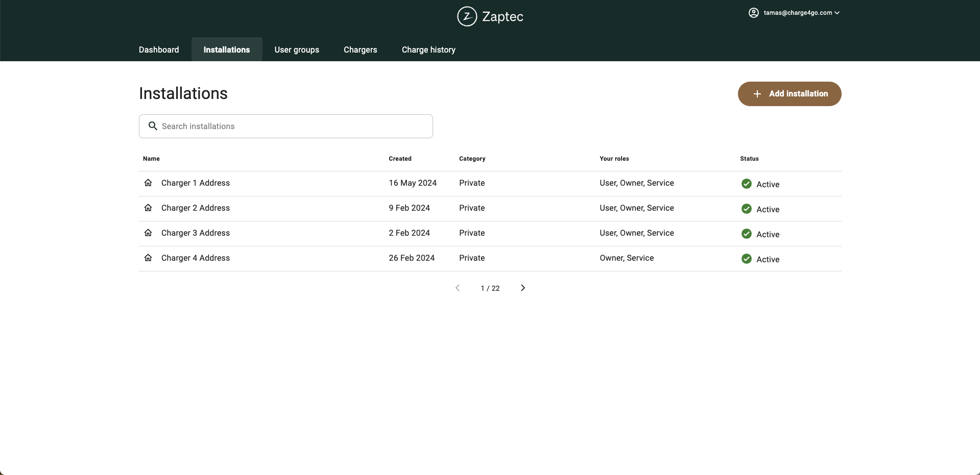Click Active status text for Charger 4
980x475 pixels.
[768, 259]
